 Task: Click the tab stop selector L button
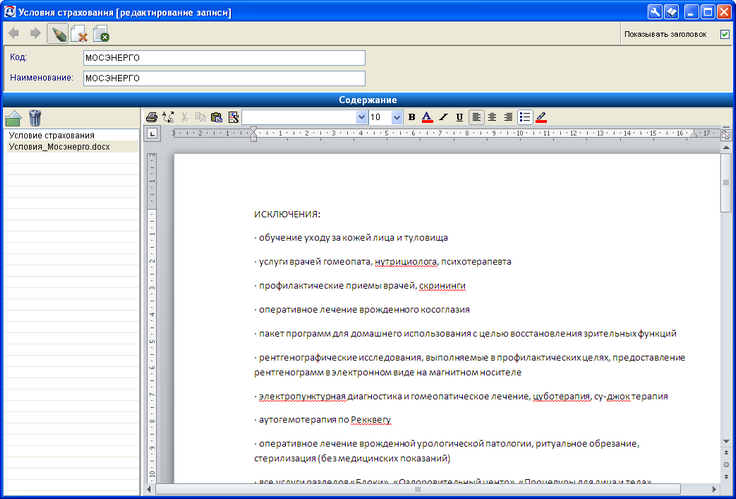[152, 134]
